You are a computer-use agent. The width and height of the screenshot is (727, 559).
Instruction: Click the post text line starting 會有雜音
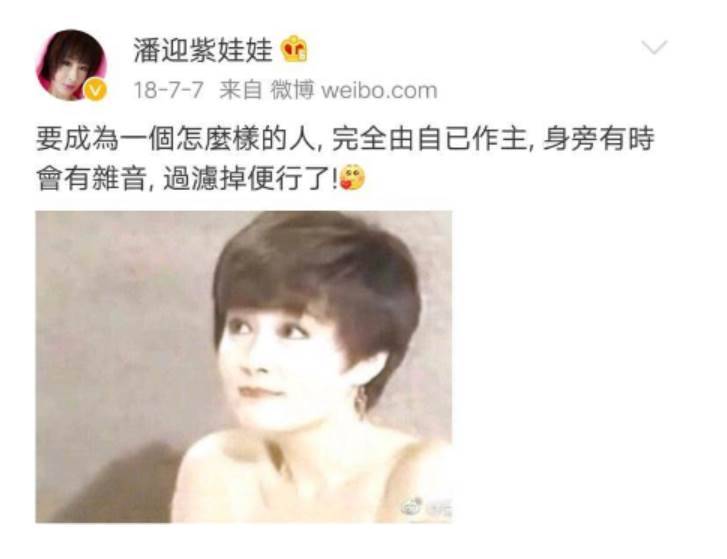click(x=200, y=178)
